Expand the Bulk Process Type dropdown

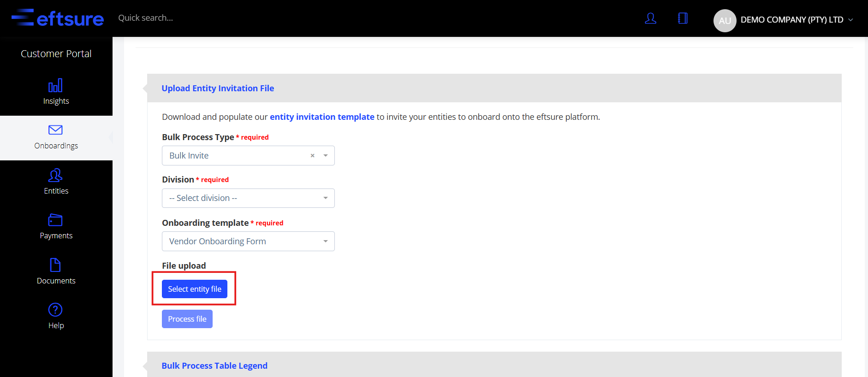326,156
